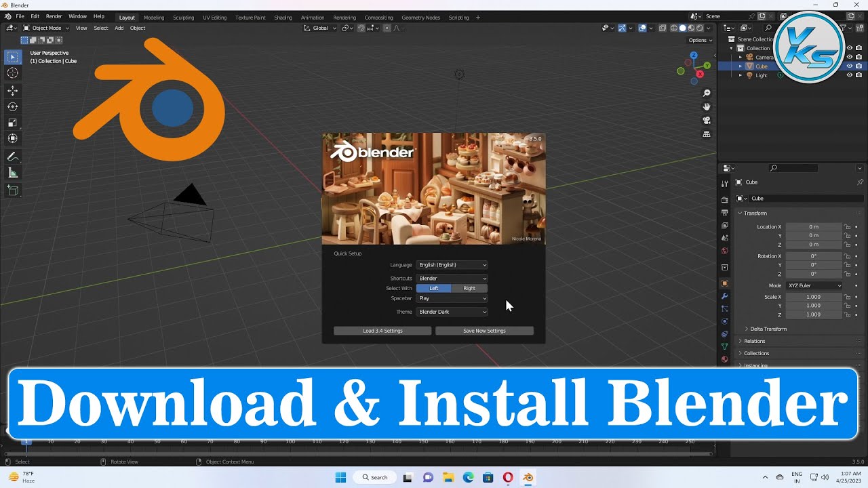Click the Save New Settings button

(x=484, y=330)
